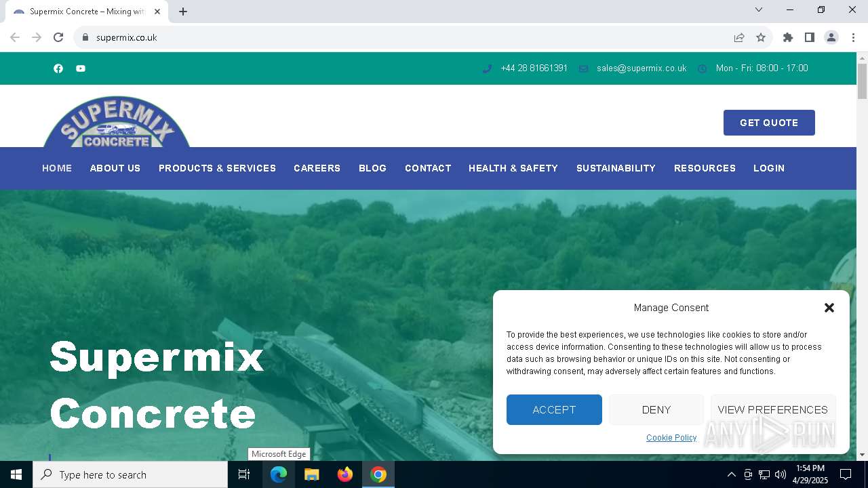The height and width of the screenshot is (488, 868).
Task: Switch to Chrome in the taskbar
Action: point(378,474)
